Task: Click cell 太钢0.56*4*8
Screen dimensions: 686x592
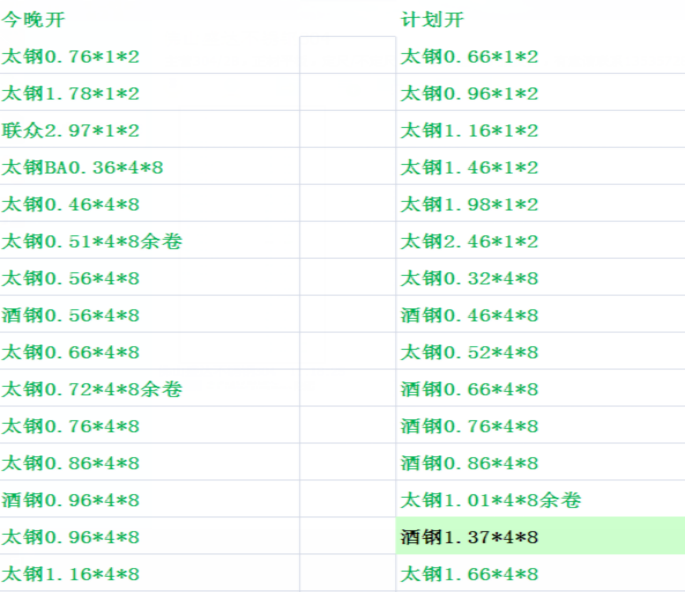Action: pyautogui.click(x=150, y=277)
